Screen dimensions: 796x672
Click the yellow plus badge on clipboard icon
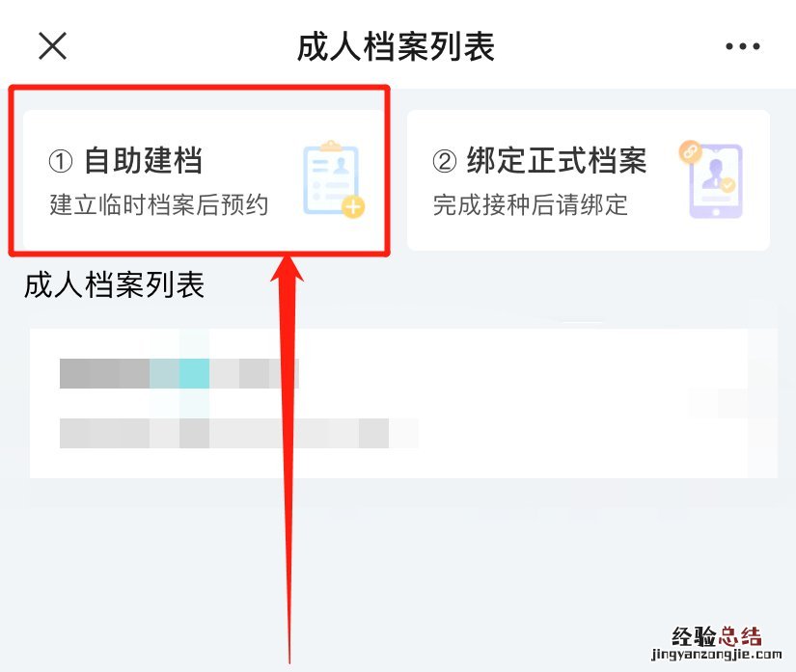[x=353, y=207]
